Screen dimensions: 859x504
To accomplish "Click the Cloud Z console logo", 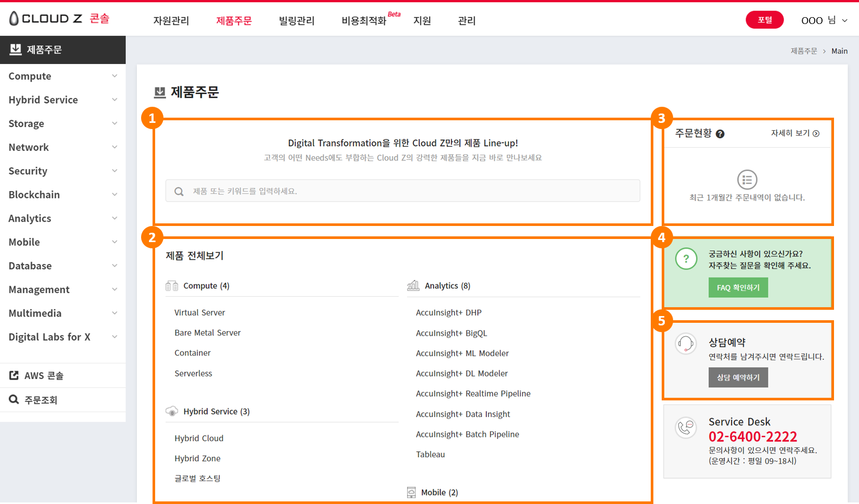I will [59, 19].
